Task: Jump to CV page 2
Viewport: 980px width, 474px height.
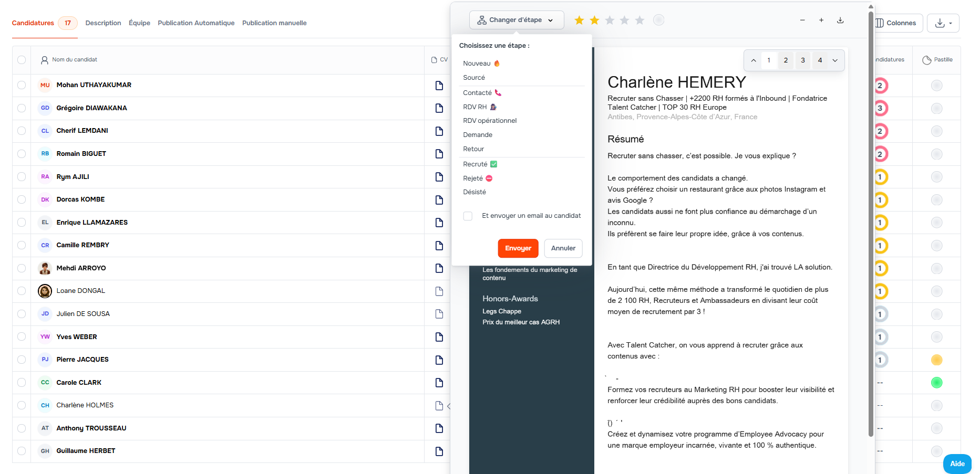Action: pos(786,60)
